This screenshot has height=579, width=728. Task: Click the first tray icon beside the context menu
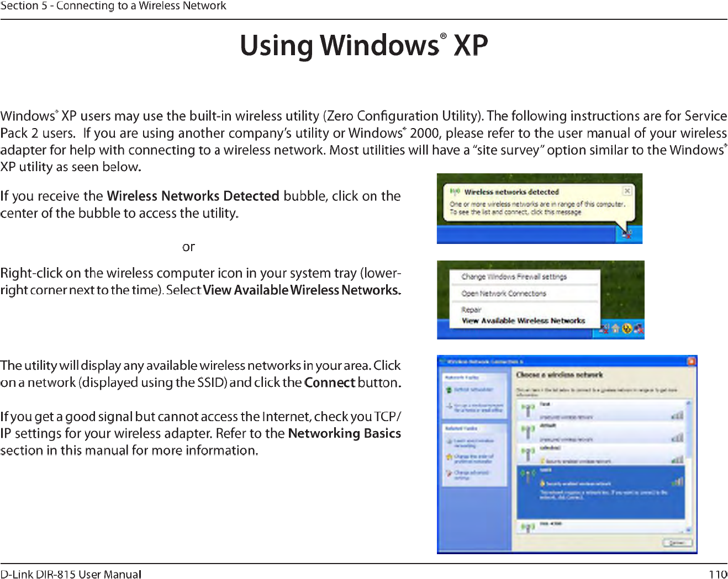pos(604,329)
